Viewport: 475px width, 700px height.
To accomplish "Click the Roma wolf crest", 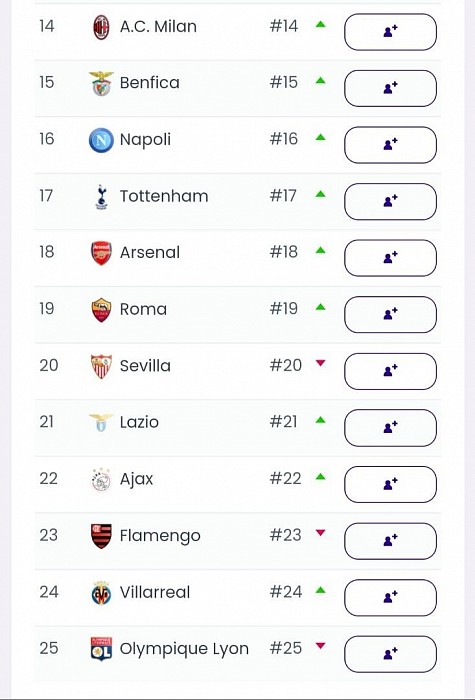I will click(x=101, y=310).
